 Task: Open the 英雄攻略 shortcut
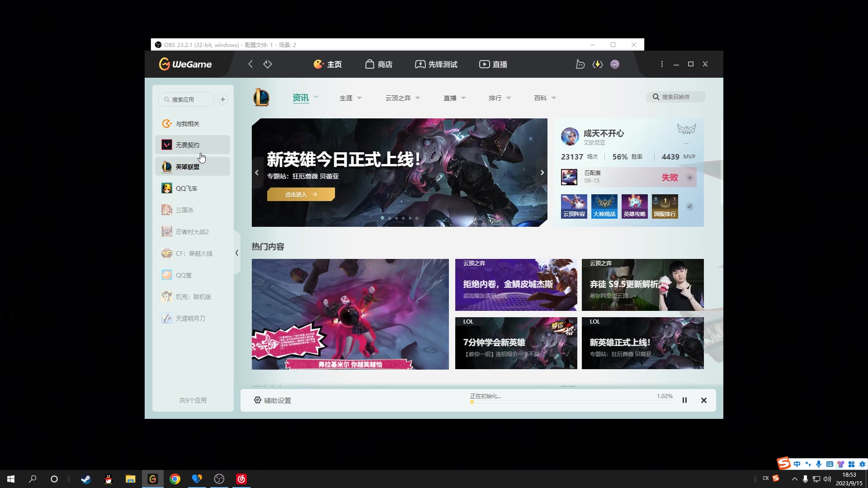[635, 206]
